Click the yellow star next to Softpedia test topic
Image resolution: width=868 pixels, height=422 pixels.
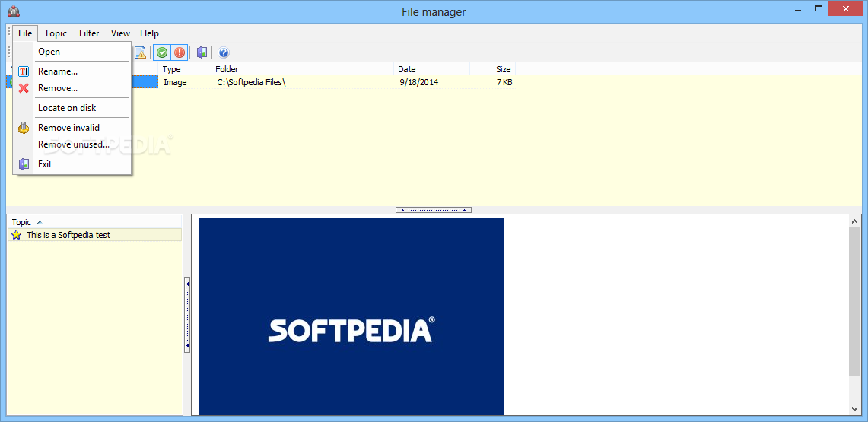(x=17, y=235)
